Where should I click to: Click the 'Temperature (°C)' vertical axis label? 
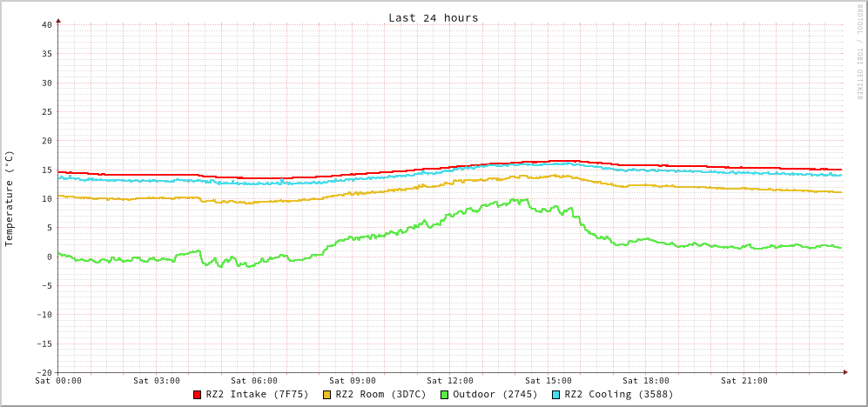click(x=10, y=198)
